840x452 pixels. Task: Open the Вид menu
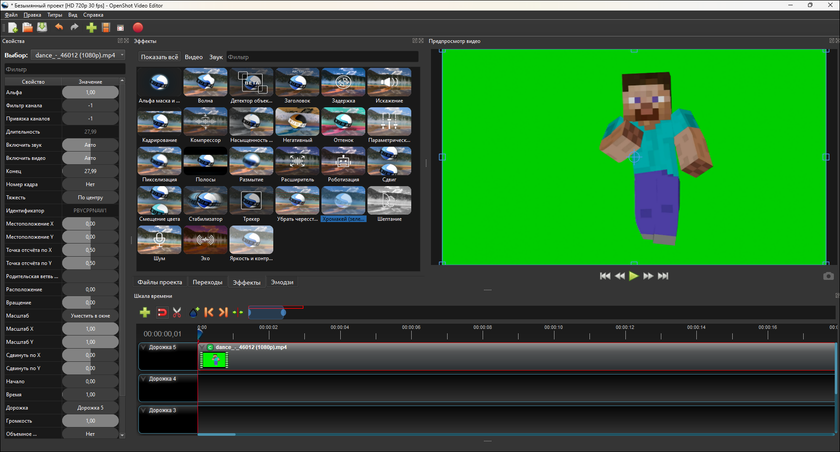73,15
